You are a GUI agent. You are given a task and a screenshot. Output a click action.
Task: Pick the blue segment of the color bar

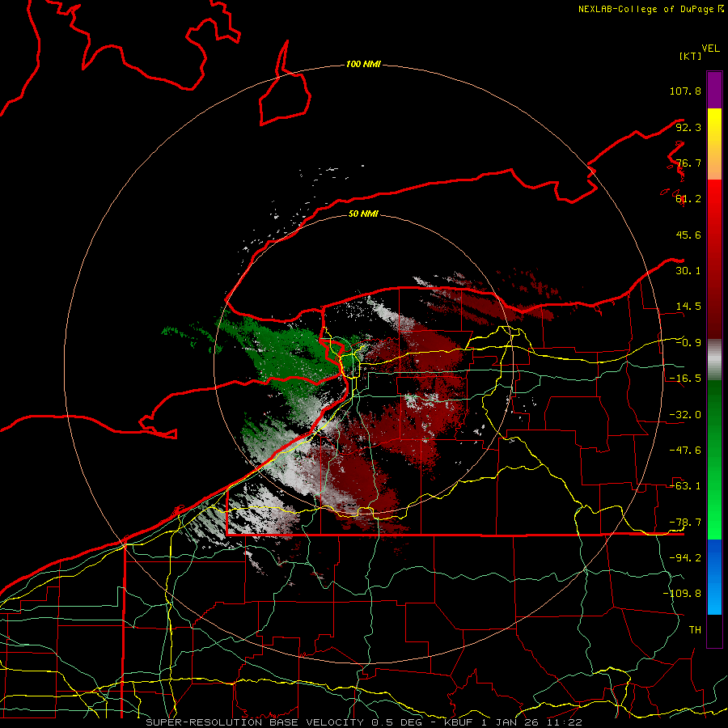pyautogui.click(x=714, y=577)
